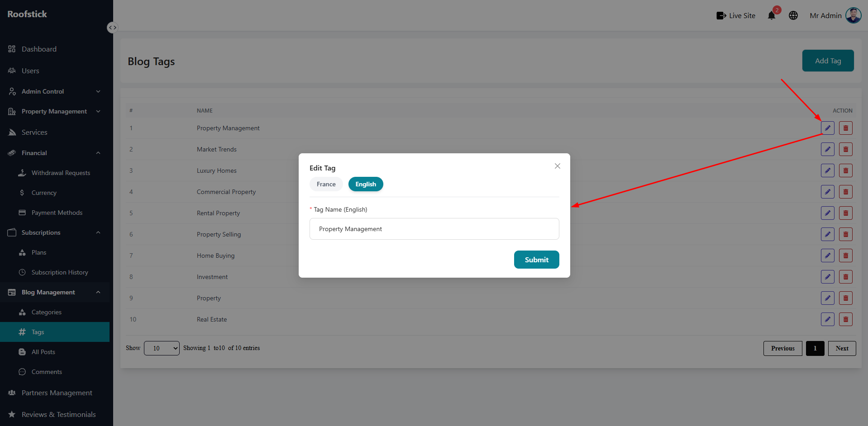The height and width of the screenshot is (426, 868).
Task: Click edit pencil icon for Property Management row
Action: 827,128
